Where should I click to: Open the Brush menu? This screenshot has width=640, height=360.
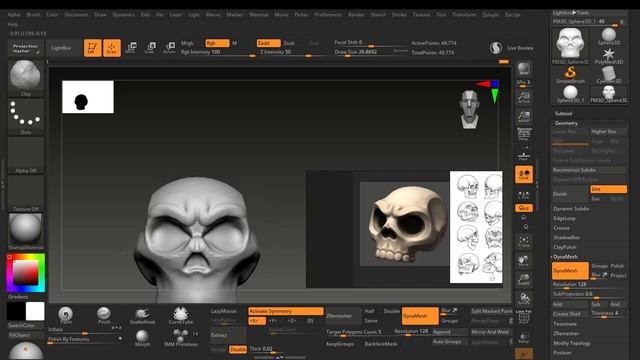(33, 14)
